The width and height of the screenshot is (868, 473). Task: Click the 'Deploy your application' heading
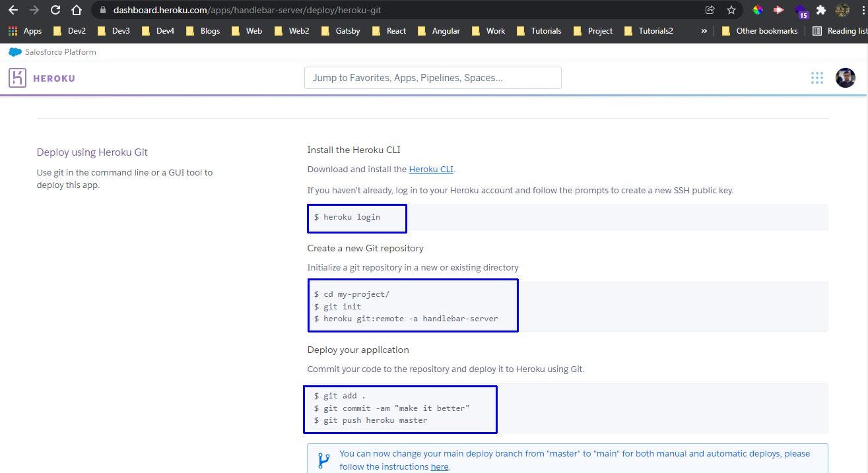point(358,350)
